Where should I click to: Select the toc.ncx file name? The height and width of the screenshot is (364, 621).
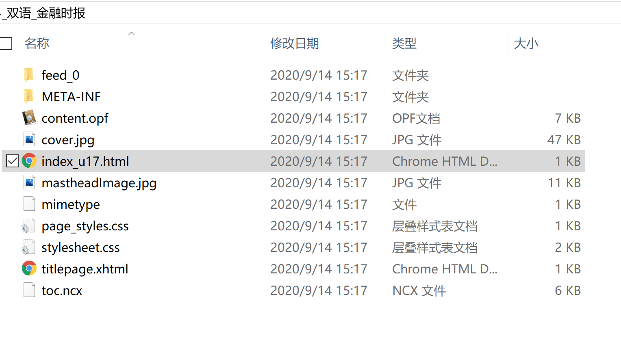(62, 290)
